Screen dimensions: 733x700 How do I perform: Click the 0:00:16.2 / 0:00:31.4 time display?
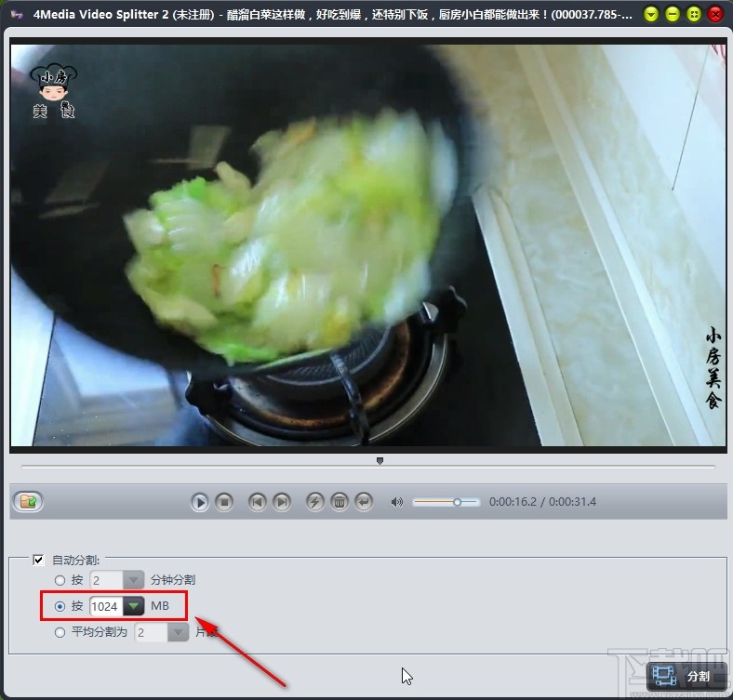point(542,502)
